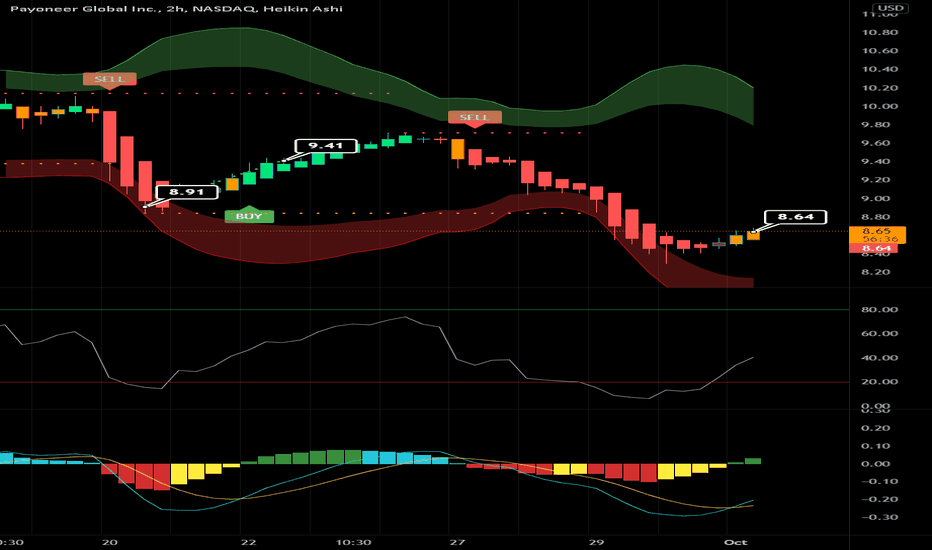Click the red 8.64 price axis label
Screen dimensions: 932x550
(874, 249)
